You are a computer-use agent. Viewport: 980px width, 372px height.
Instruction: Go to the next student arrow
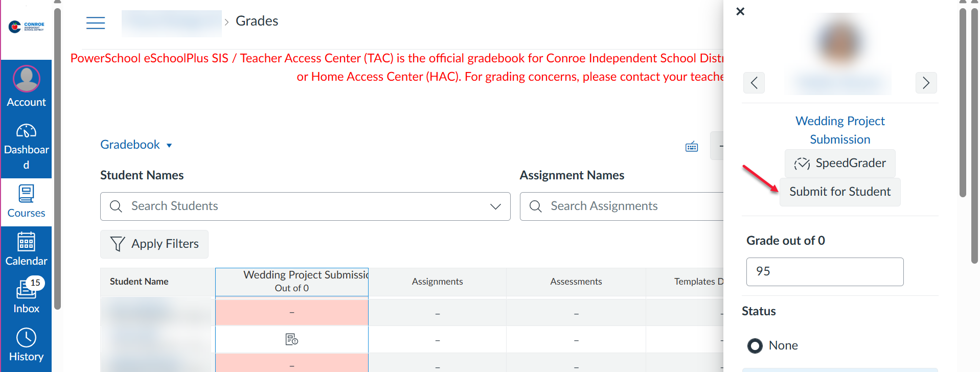click(x=926, y=83)
